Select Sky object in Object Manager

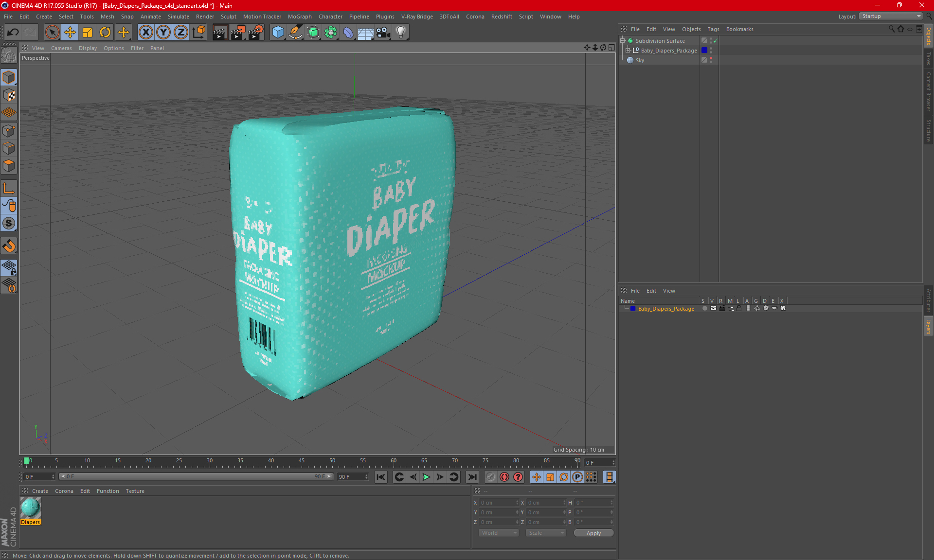[640, 60]
